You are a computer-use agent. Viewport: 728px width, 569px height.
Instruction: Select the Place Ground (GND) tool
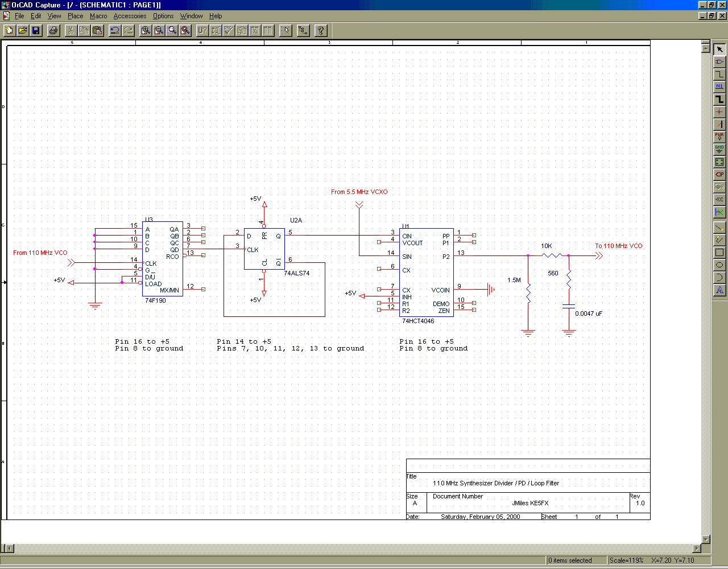click(719, 149)
